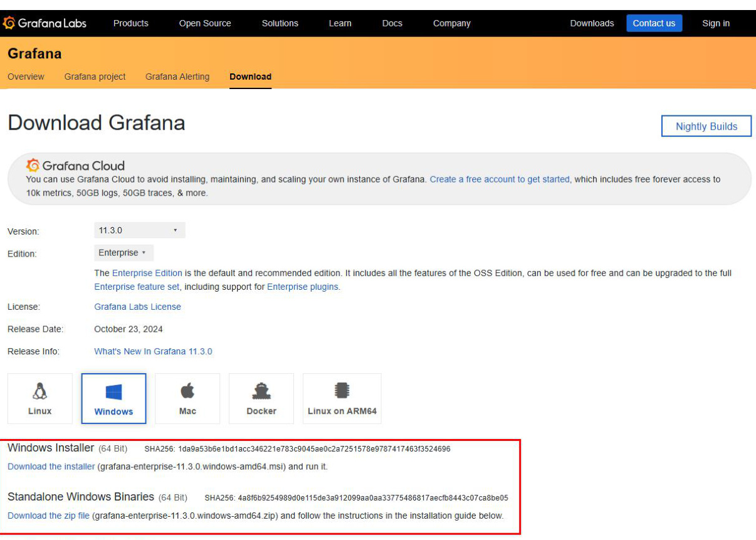The image size is (756, 540).
Task: Click the Grafana Labs logo
Action: [x=45, y=23]
